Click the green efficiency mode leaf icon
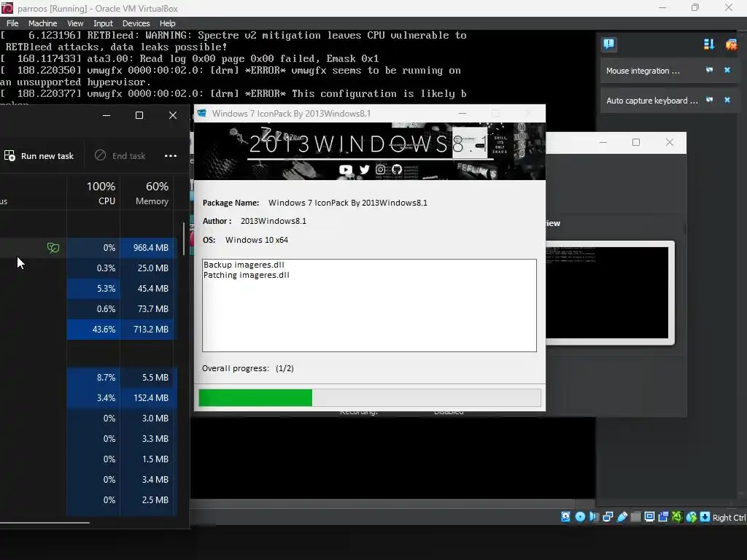The height and width of the screenshot is (560, 747). (53, 248)
